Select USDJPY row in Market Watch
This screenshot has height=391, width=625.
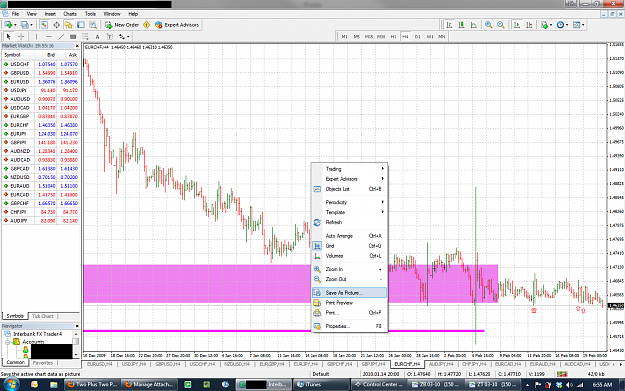pyautogui.click(x=41, y=90)
